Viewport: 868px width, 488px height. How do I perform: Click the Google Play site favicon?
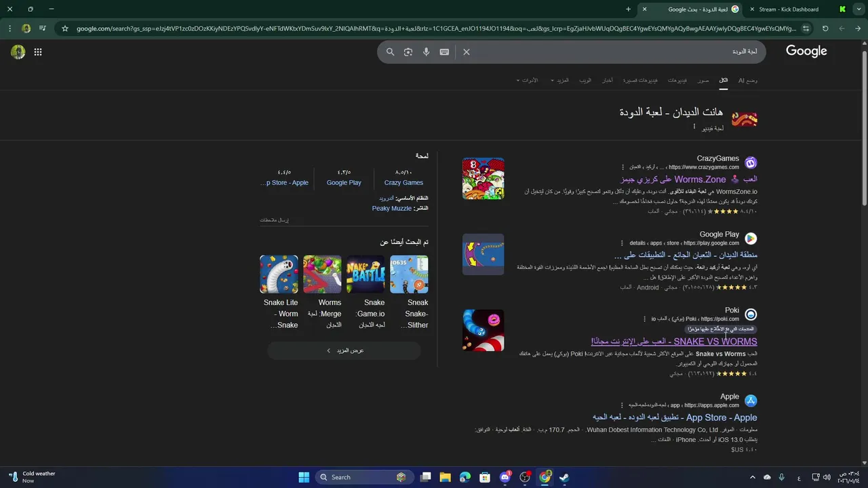click(751, 239)
